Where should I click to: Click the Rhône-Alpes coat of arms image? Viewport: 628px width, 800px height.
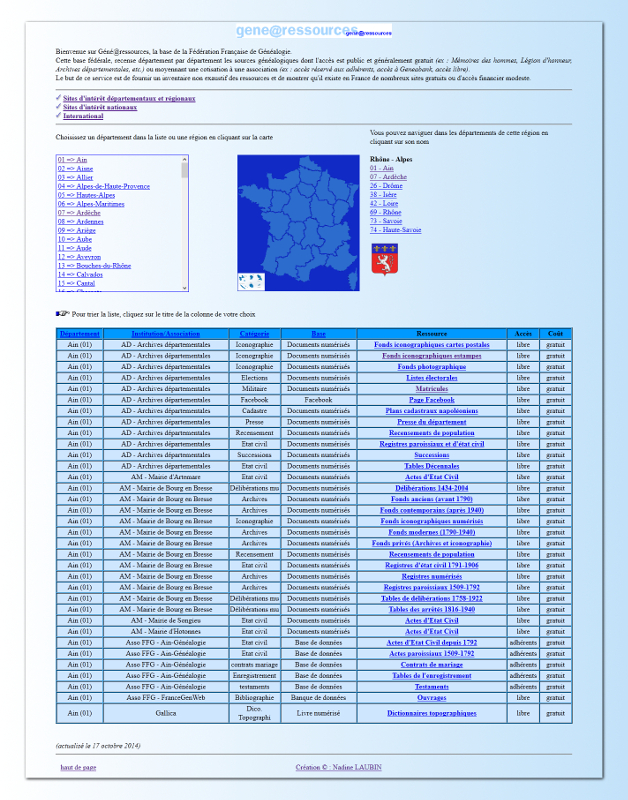(385, 260)
